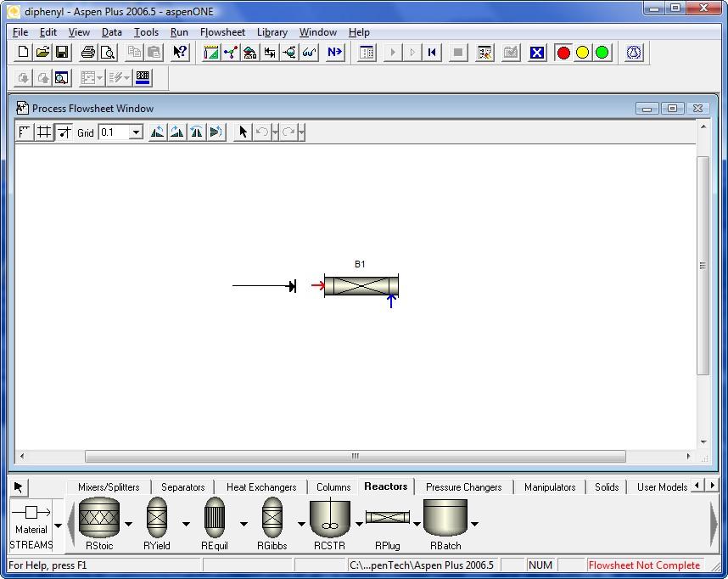Image resolution: width=728 pixels, height=579 pixels.
Task: Open a file with the folder icon
Action: tap(42, 52)
